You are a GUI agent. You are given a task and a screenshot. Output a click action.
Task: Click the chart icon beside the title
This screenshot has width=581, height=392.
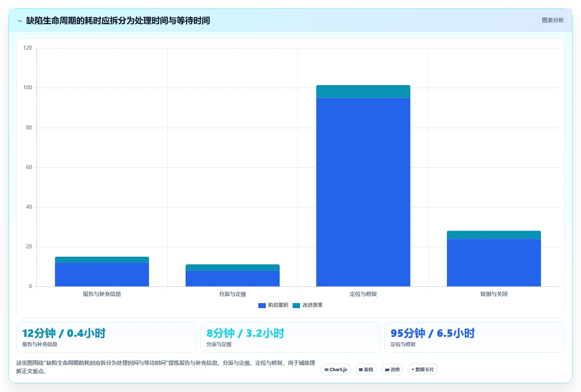point(20,21)
